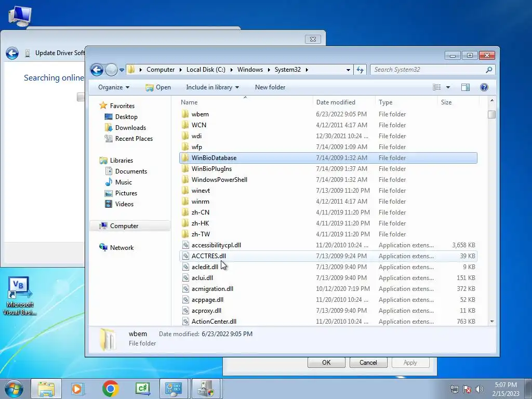The image size is (532, 399).
Task: Select Videos library
Action: click(x=124, y=204)
